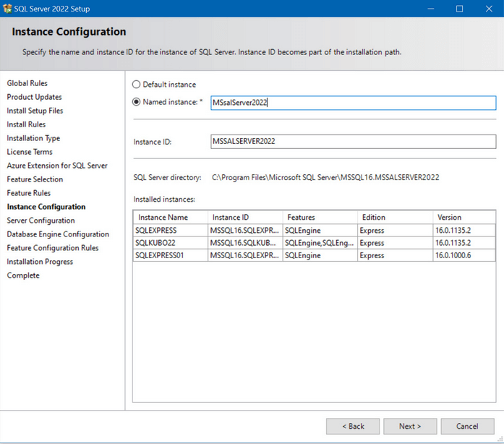Open the License Terms step

(x=30, y=152)
